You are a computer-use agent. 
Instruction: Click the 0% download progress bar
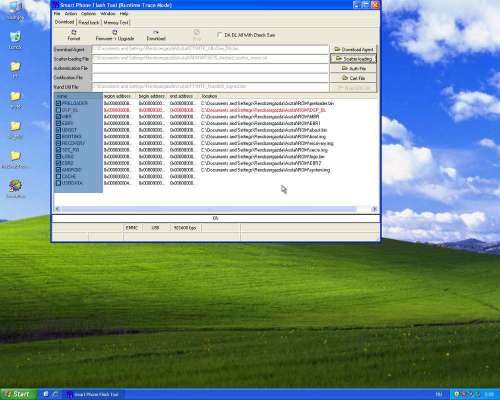coord(216,218)
